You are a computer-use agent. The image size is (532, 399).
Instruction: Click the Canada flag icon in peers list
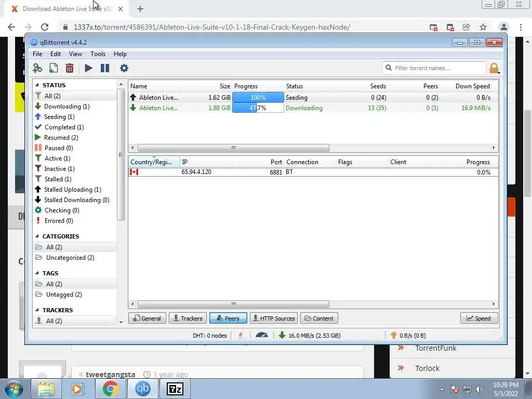134,172
